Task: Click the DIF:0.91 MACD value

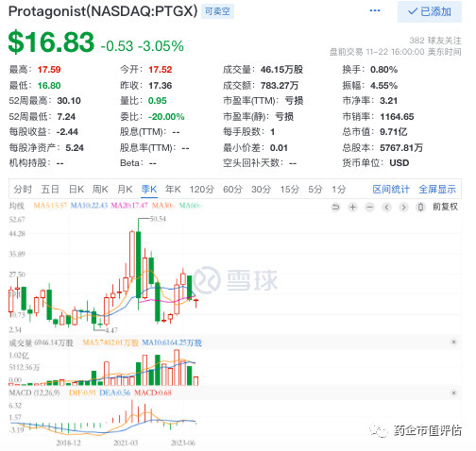Action: click(x=82, y=393)
